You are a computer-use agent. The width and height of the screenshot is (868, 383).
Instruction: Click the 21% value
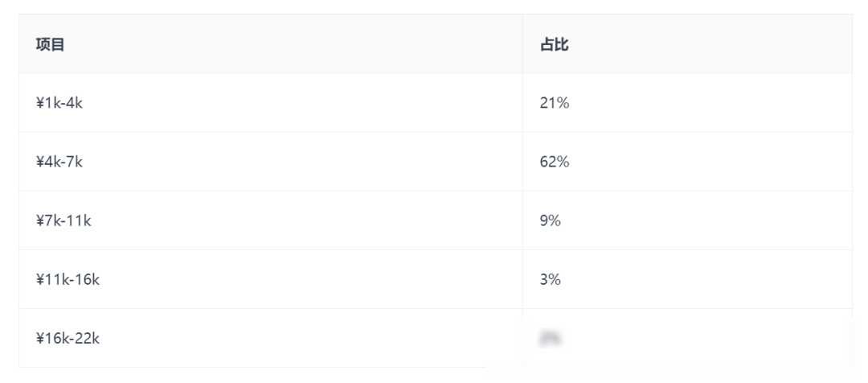click(x=555, y=103)
